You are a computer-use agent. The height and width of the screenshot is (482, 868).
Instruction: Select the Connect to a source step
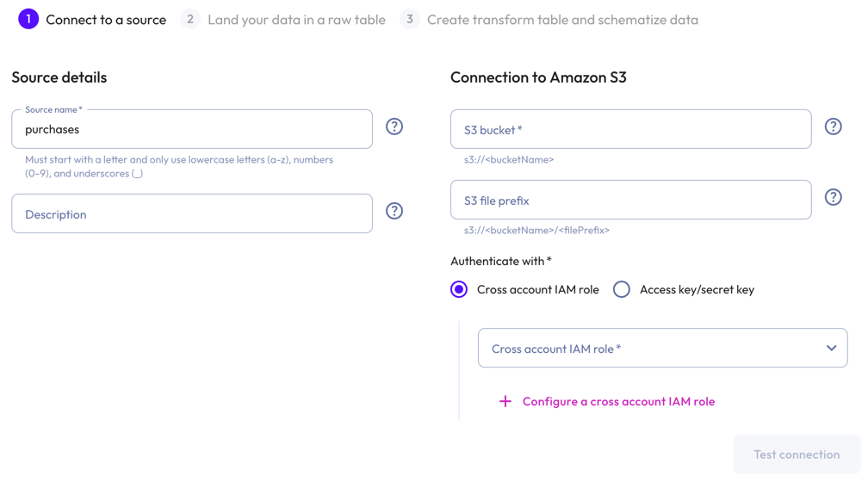pos(106,20)
